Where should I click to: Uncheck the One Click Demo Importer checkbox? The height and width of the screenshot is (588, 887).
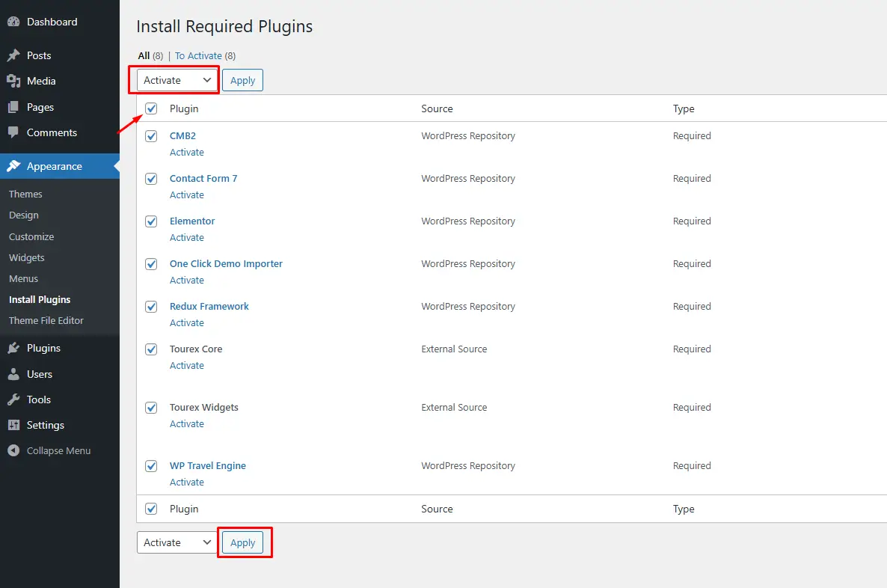151,264
